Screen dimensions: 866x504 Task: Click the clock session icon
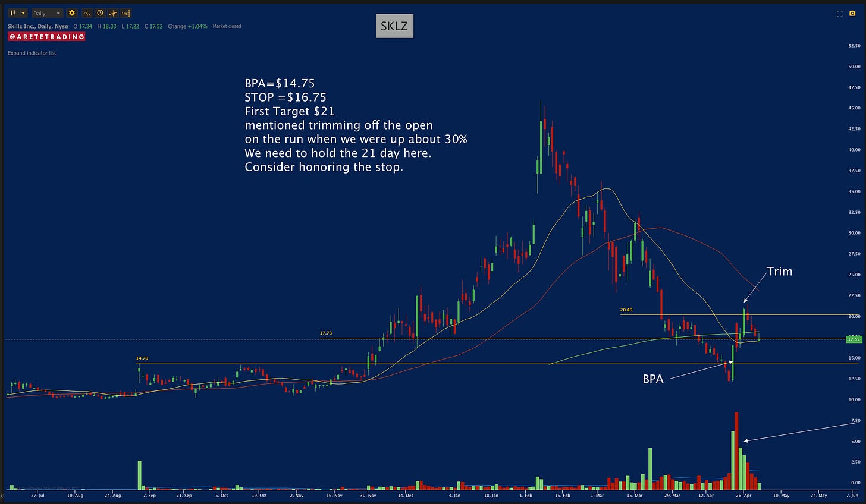coord(100,13)
